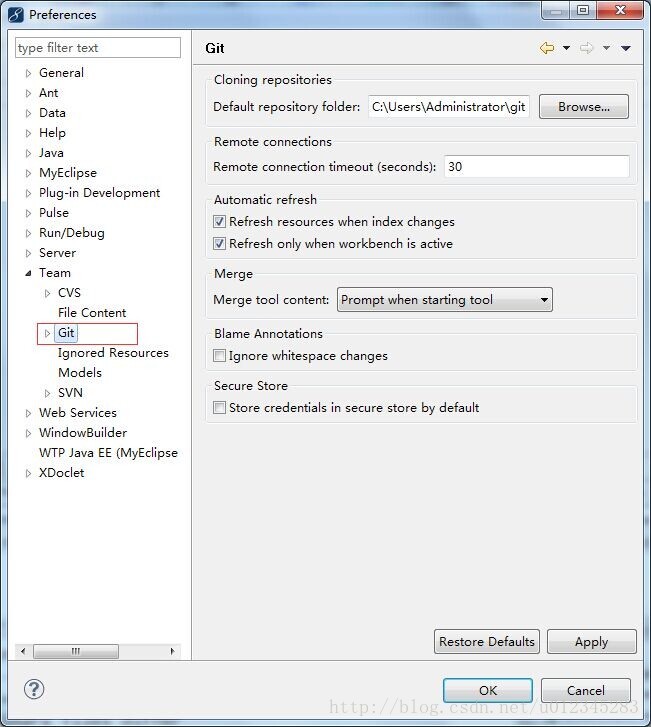
Task: Expand the Help tree node
Action: tap(28, 133)
